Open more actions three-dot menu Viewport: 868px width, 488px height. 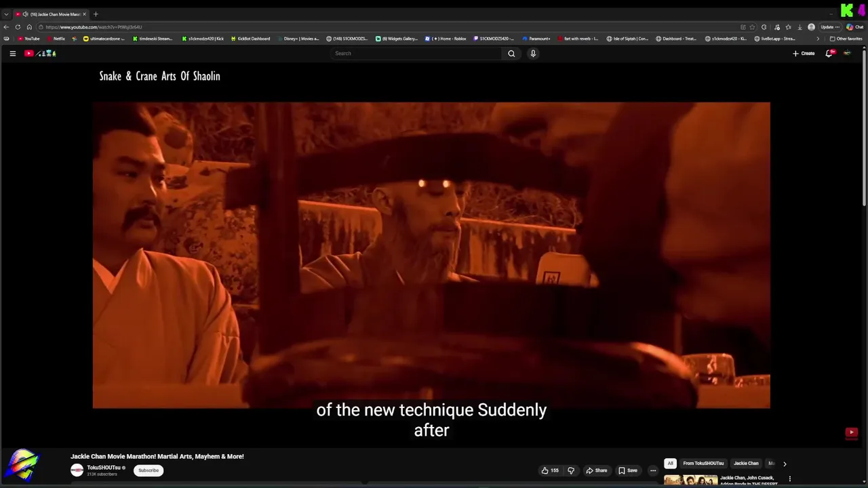pos(653,470)
